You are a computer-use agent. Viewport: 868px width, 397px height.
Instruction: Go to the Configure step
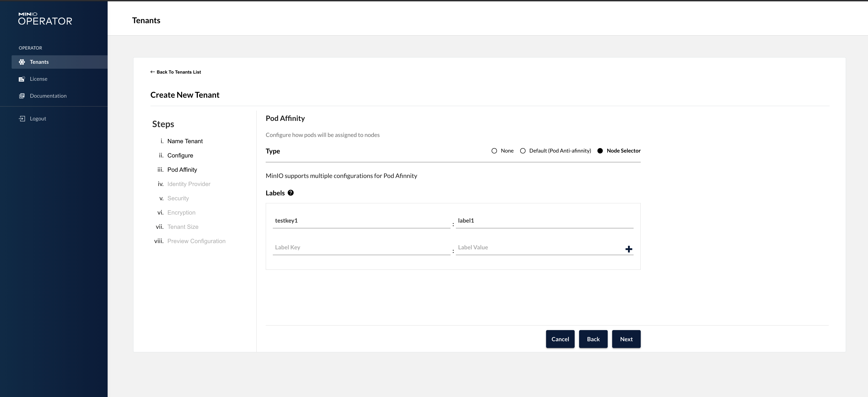[x=180, y=156]
